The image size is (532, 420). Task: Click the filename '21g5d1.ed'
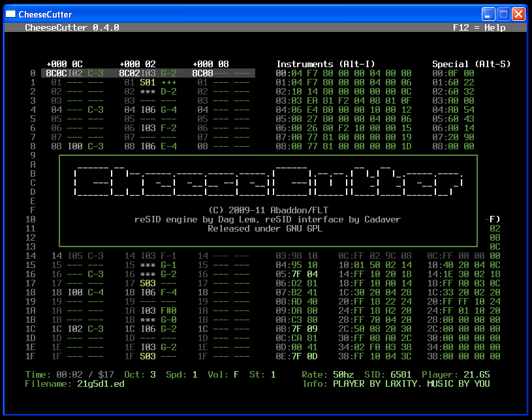(x=101, y=383)
